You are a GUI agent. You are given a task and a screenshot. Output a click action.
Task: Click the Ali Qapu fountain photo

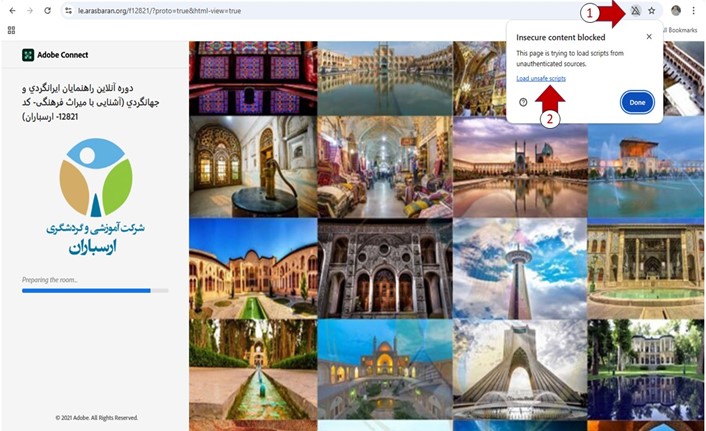point(646,167)
